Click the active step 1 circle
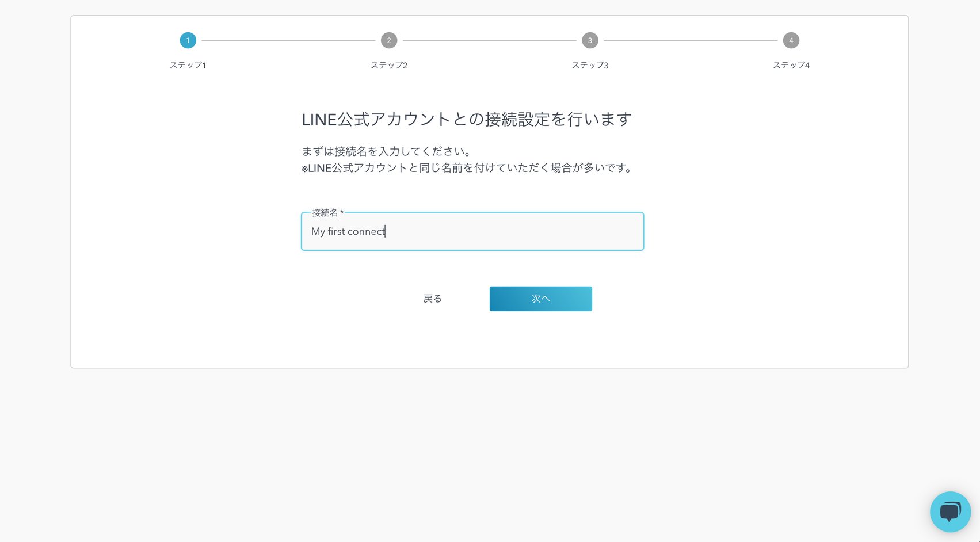 tap(188, 40)
